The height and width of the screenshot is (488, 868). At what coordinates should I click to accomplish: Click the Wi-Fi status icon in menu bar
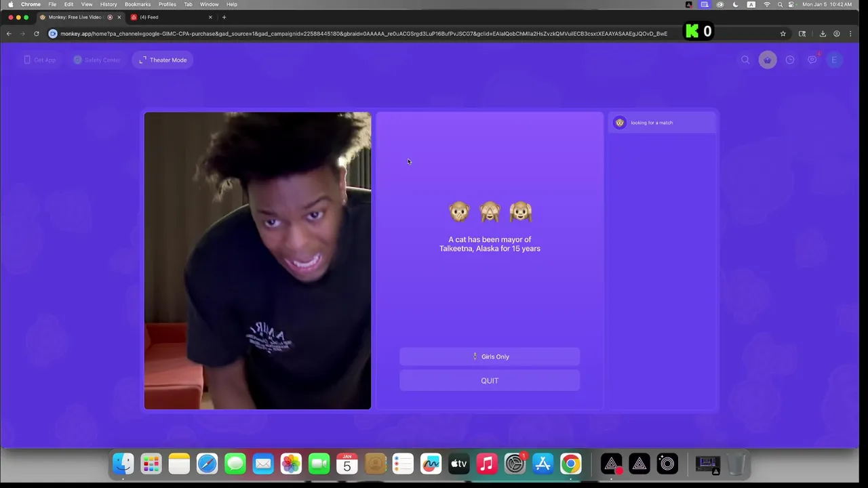pyautogui.click(x=767, y=4)
